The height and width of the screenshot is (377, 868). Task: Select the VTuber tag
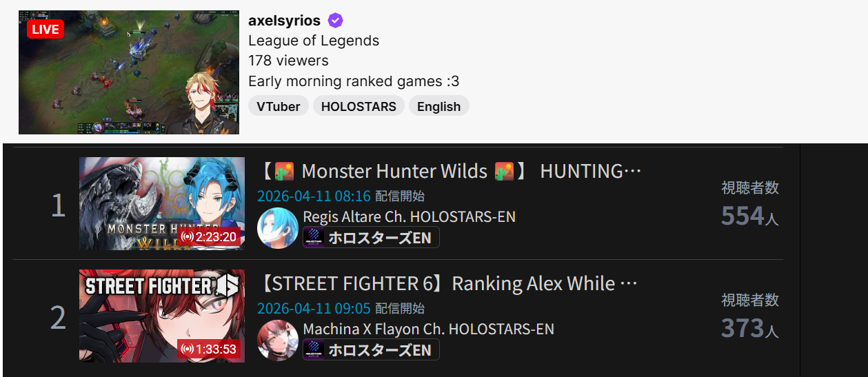pos(278,106)
